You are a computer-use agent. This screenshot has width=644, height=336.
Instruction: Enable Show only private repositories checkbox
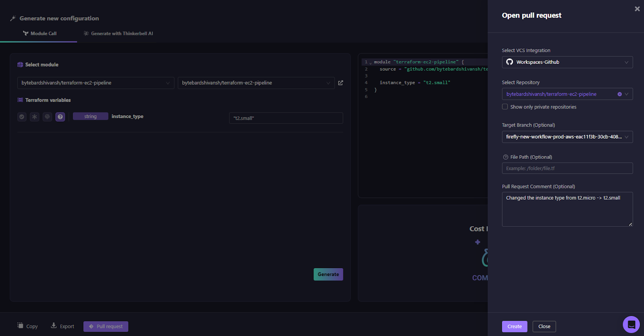505,107
